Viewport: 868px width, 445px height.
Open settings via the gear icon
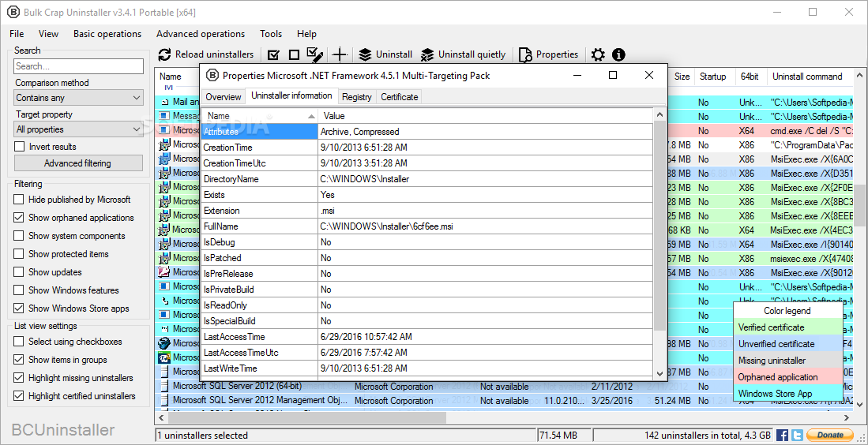click(x=598, y=54)
